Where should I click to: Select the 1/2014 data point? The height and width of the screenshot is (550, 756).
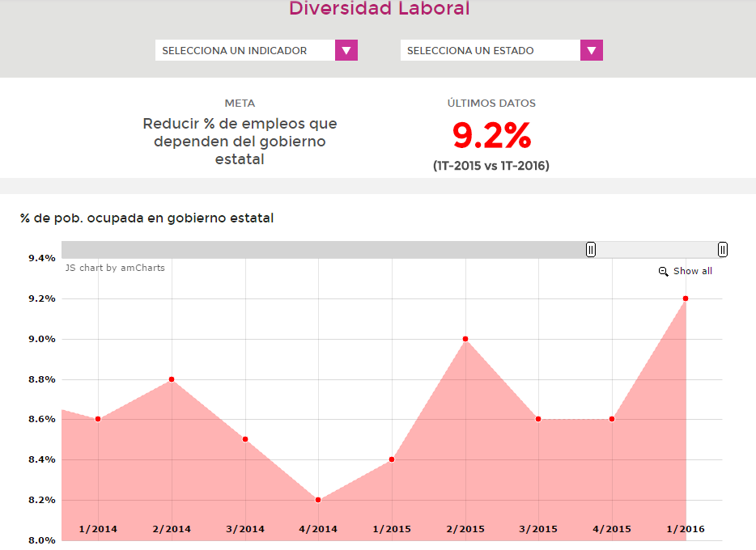click(x=98, y=419)
